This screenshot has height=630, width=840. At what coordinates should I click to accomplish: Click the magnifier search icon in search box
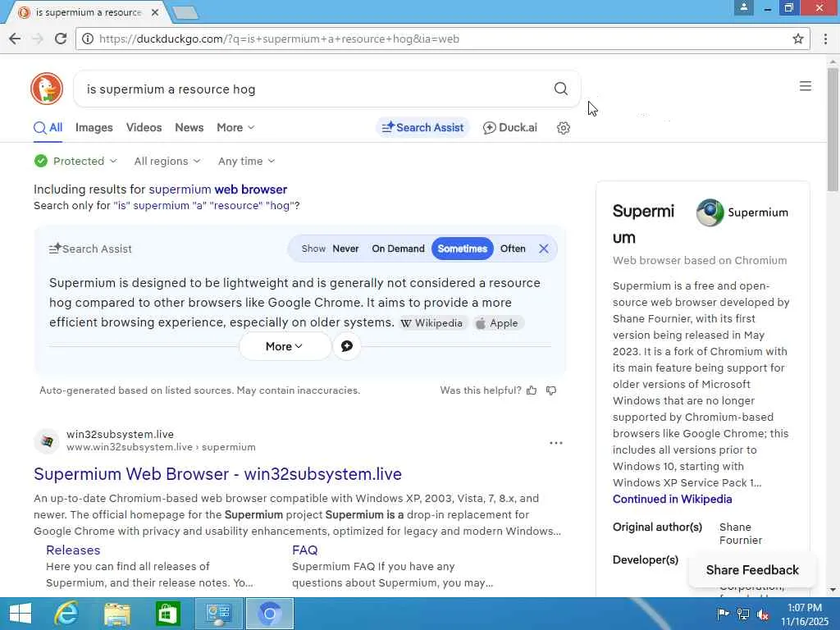(x=560, y=89)
